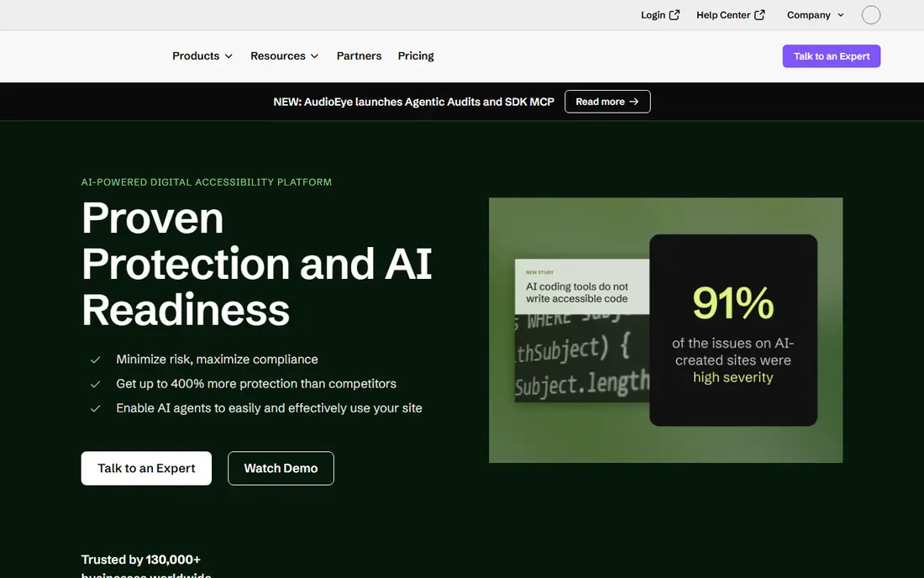
Task: Click the high severity text
Action: point(733,377)
